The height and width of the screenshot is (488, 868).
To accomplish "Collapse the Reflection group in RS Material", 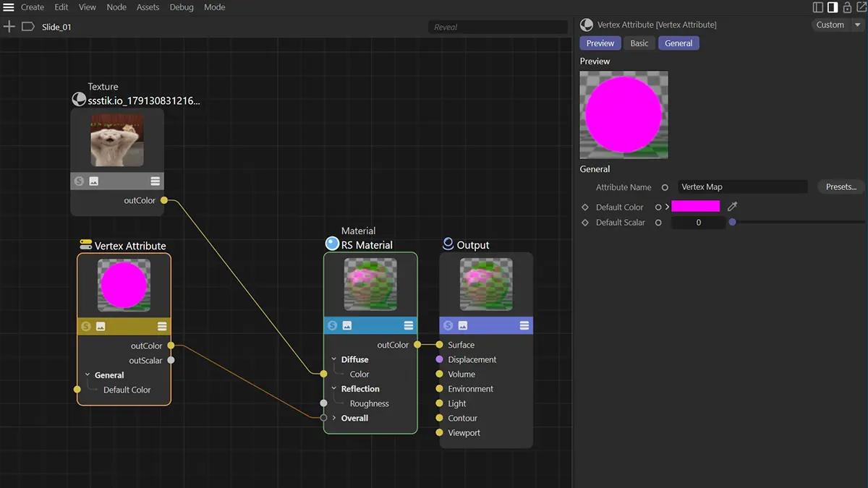I will click(334, 389).
